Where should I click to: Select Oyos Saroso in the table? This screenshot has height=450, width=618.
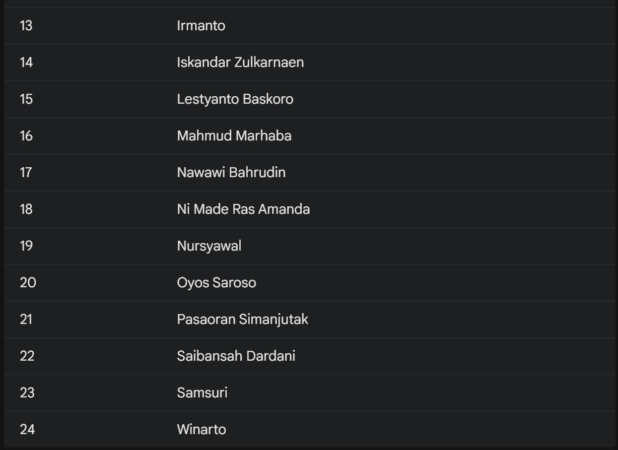tap(216, 283)
